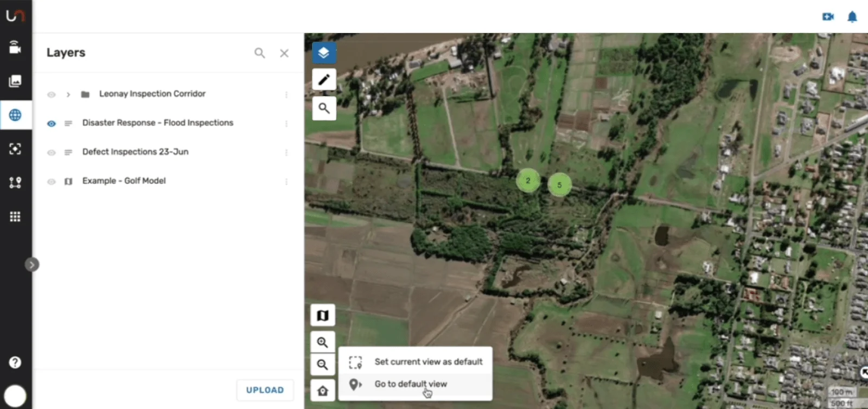The width and height of the screenshot is (868, 409).
Task: Zoom out on the map
Action: [323, 365]
